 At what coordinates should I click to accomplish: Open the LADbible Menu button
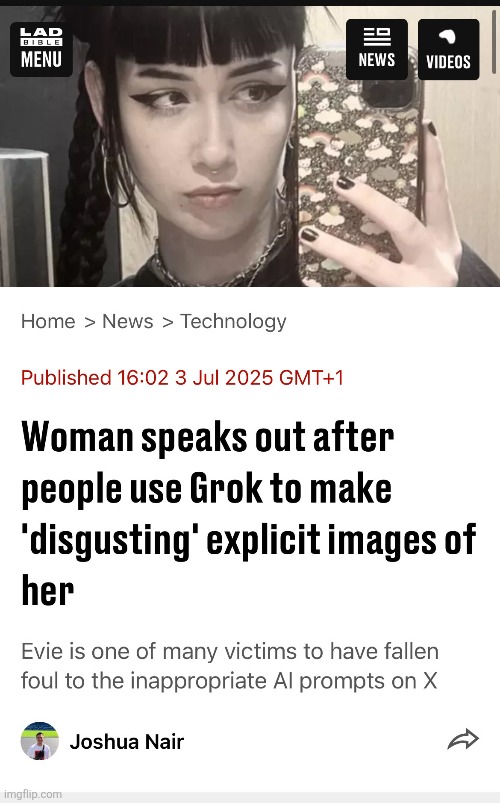click(x=41, y=49)
